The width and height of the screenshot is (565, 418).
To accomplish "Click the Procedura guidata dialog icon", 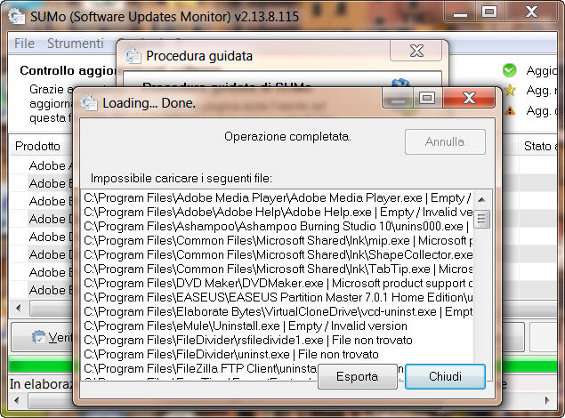I will [x=133, y=56].
